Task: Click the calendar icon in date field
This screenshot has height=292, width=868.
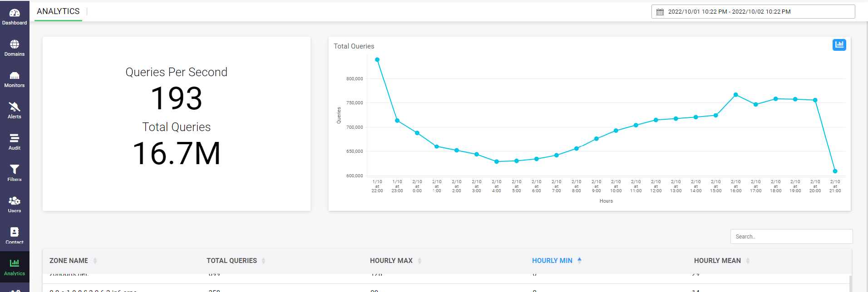Action: pyautogui.click(x=660, y=12)
